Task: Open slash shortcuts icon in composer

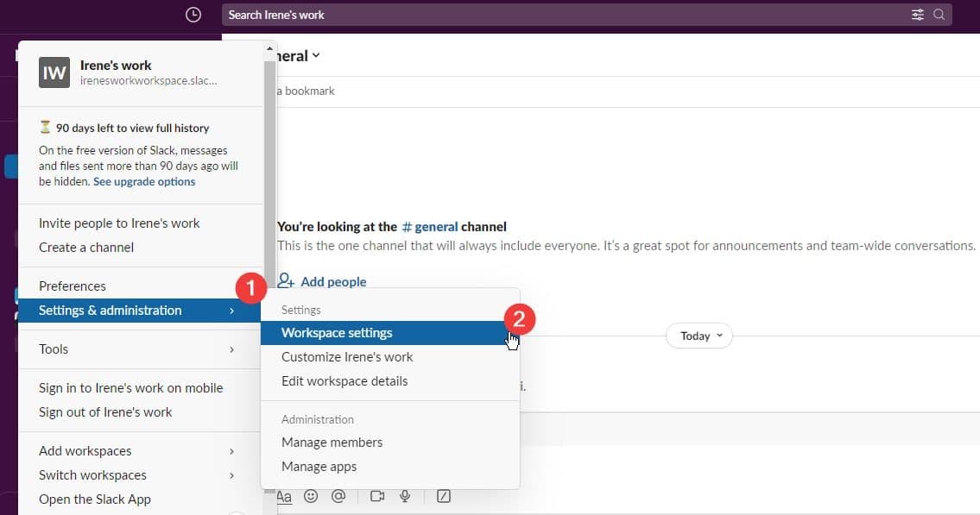Action: pyautogui.click(x=444, y=496)
